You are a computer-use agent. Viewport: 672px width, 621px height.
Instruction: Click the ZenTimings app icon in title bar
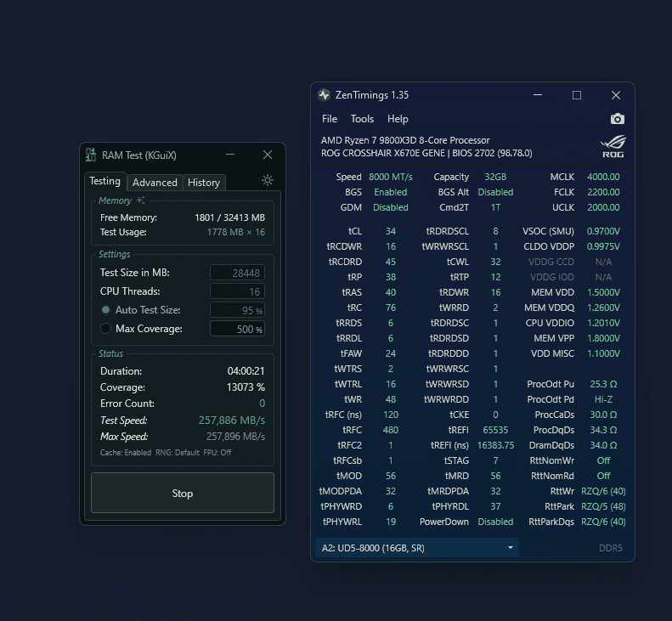click(324, 94)
